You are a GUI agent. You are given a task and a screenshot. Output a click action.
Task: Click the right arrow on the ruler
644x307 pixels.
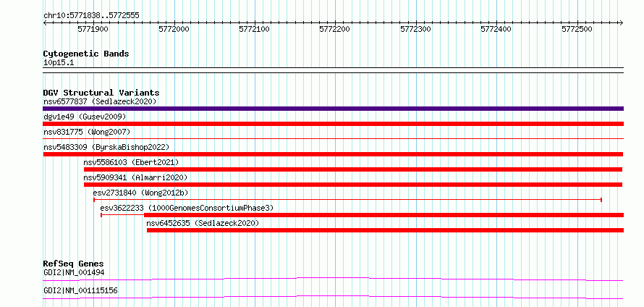[x=622, y=22]
